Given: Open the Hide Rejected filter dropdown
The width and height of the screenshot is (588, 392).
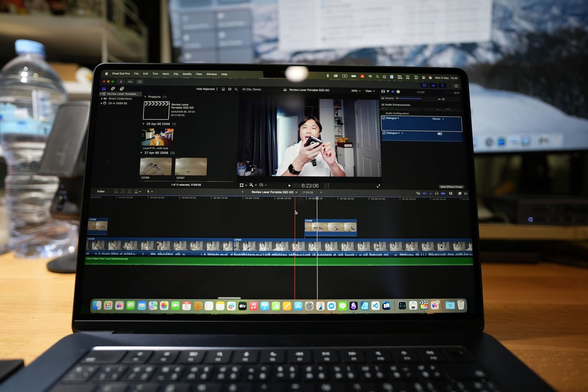Looking at the screenshot, I should [207, 89].
